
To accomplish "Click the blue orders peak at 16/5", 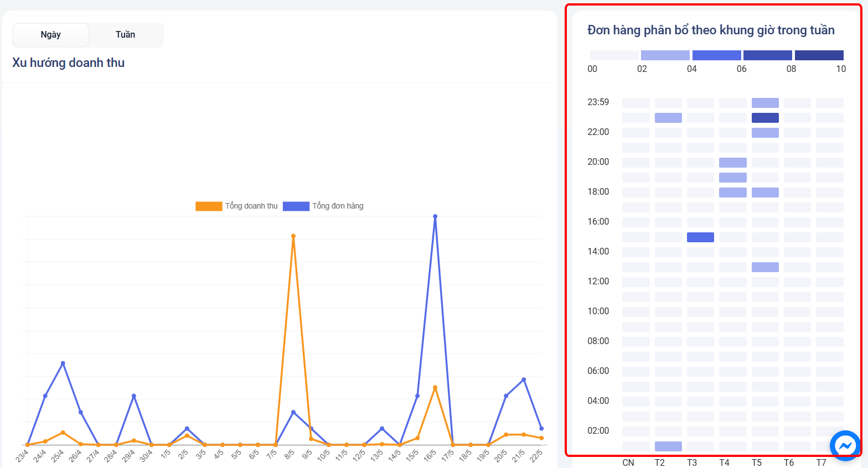I will (435, 216).
